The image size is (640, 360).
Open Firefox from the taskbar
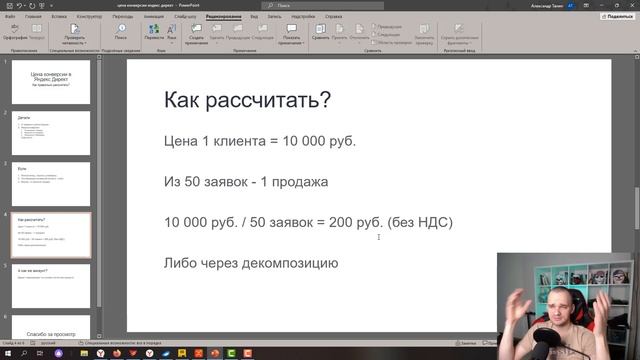pos(117,353)
